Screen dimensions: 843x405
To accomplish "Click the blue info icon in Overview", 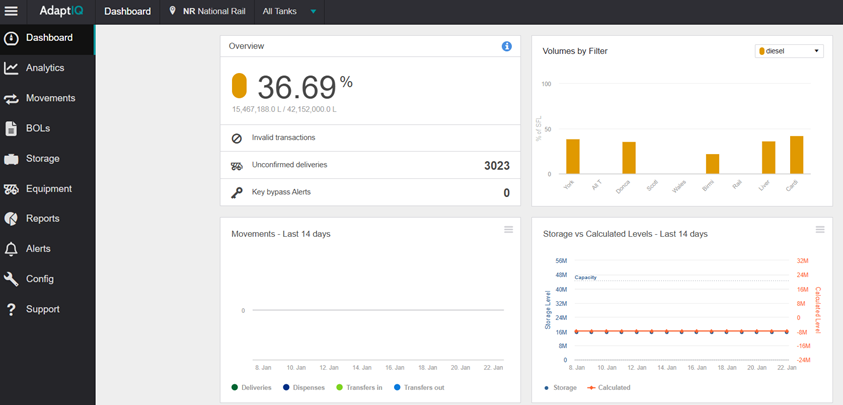I will 506,46.
